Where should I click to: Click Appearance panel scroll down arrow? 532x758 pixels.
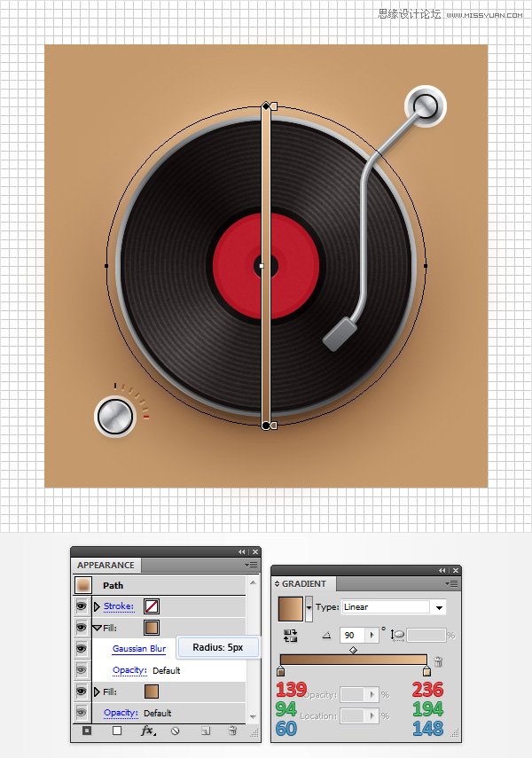253,717
